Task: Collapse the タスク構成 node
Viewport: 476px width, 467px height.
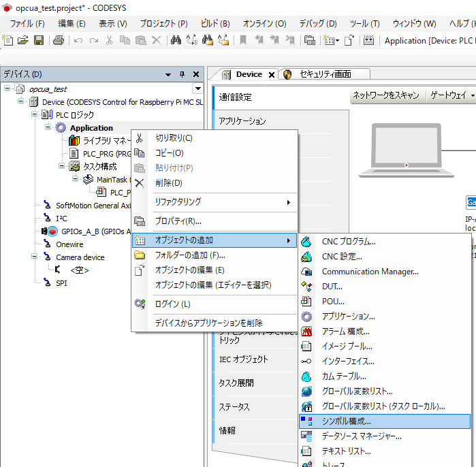Action: 61,166
